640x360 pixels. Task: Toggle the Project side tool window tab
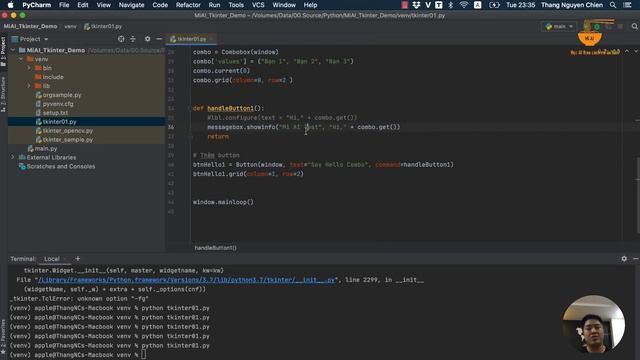[3, 51]
